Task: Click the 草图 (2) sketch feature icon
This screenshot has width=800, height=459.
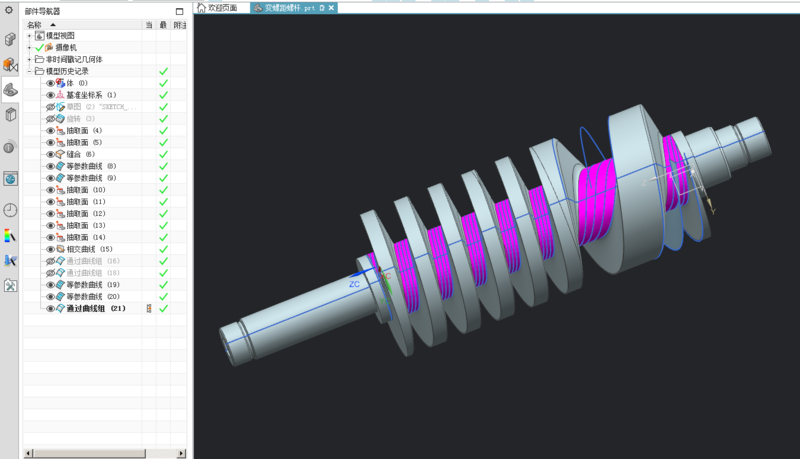Action: (60, 107)
